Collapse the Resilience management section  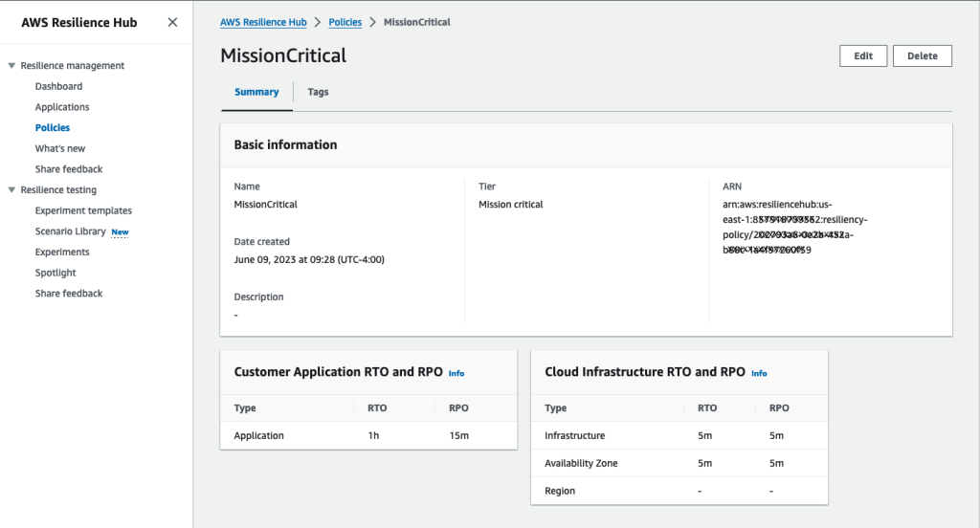click(x=11, y=66)
